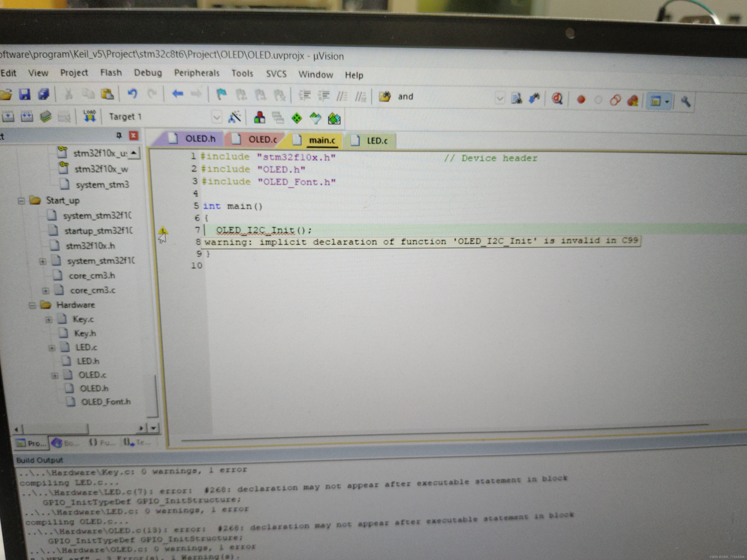747x560 pixels.
Task: Download to flash with LOAD icon
Action: click(89, 117)
